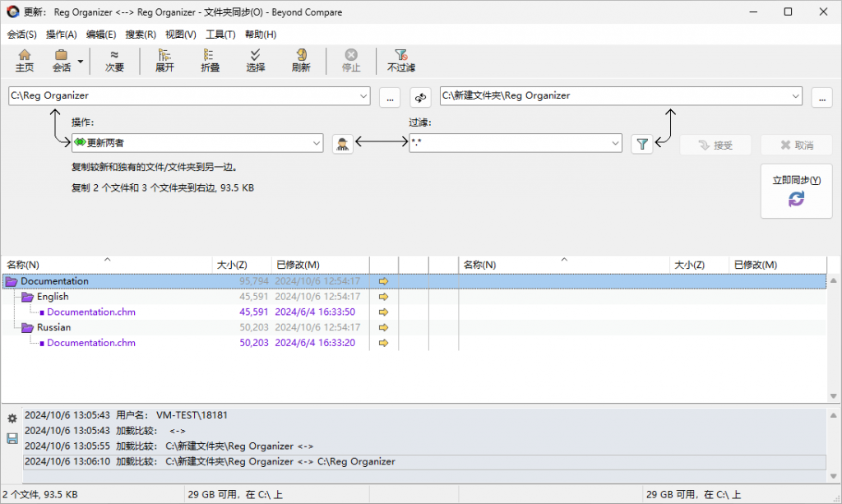Viewport: 842px width, 504px height.
Task: Open the 会话(S) menu
Action: 22,35
